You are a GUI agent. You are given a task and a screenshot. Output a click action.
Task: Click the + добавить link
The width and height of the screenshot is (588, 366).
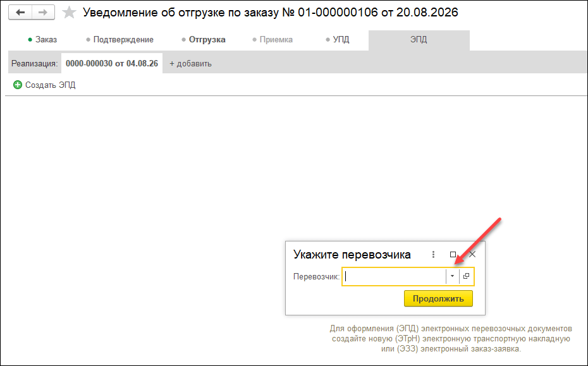pos(190,64)
